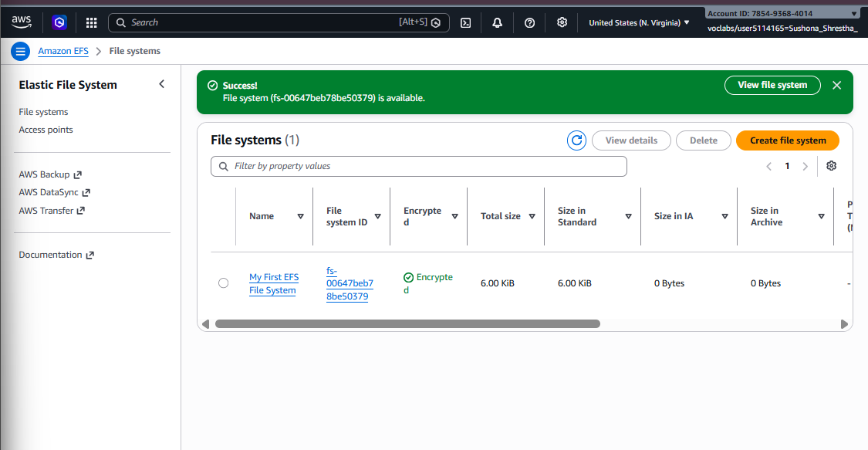Viewport: 868px width, 450px height.
Task: Refresh the file systems list
Action: click(x=576, y=140)
